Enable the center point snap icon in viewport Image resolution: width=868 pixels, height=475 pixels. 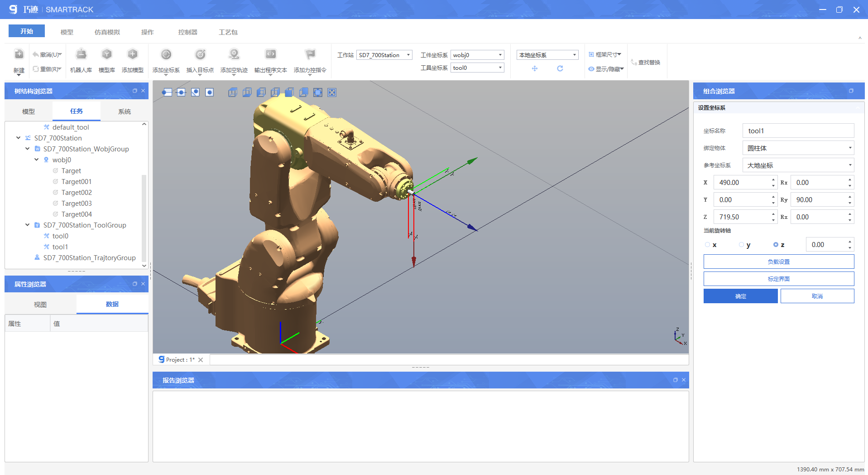pos(209,92)
